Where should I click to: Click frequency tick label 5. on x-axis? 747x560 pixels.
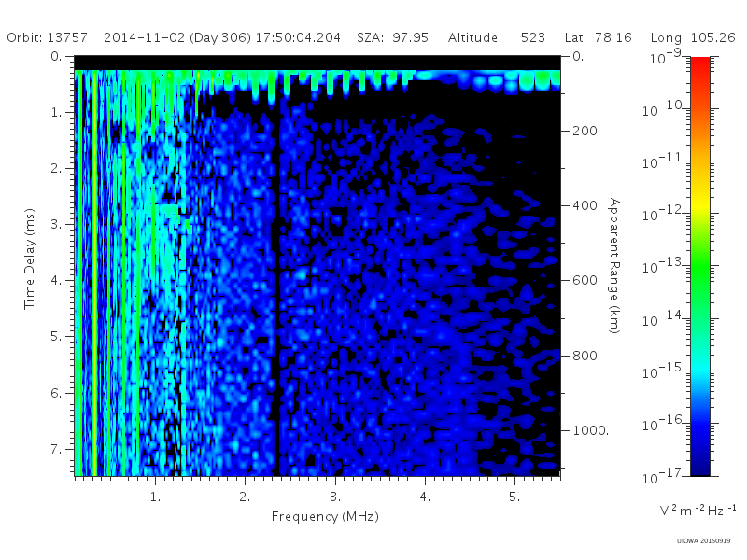pos(514,497)
